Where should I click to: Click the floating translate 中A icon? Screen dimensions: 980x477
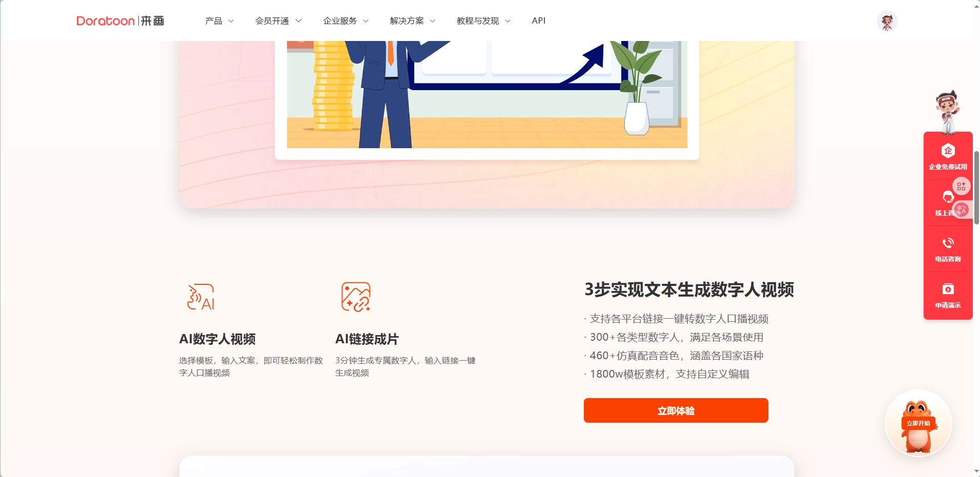(961, 210)
